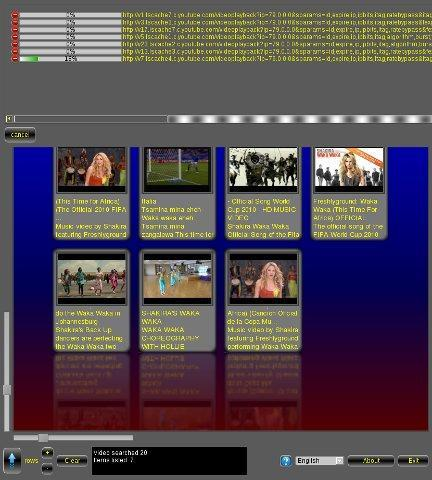The height and width of the screenshot is (480, 432).
Task: Select the Johannesburg dancers thumbnail
Action: [92, 279]
